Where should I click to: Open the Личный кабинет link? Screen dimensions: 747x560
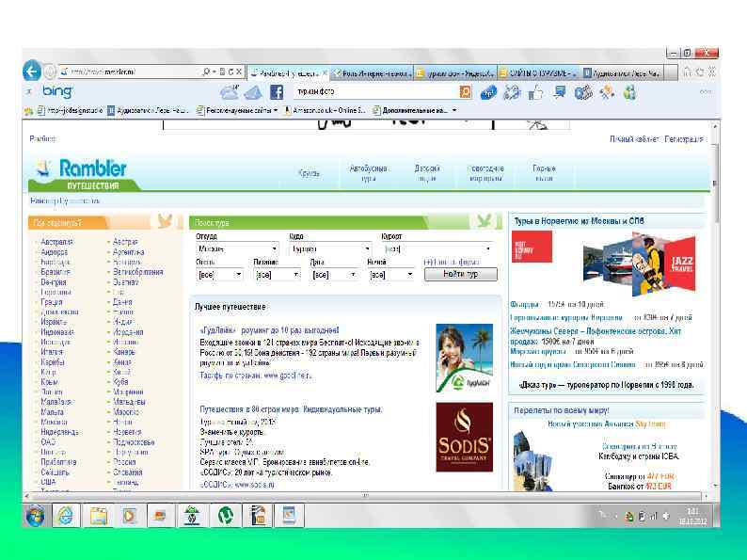tap(634, 138)
